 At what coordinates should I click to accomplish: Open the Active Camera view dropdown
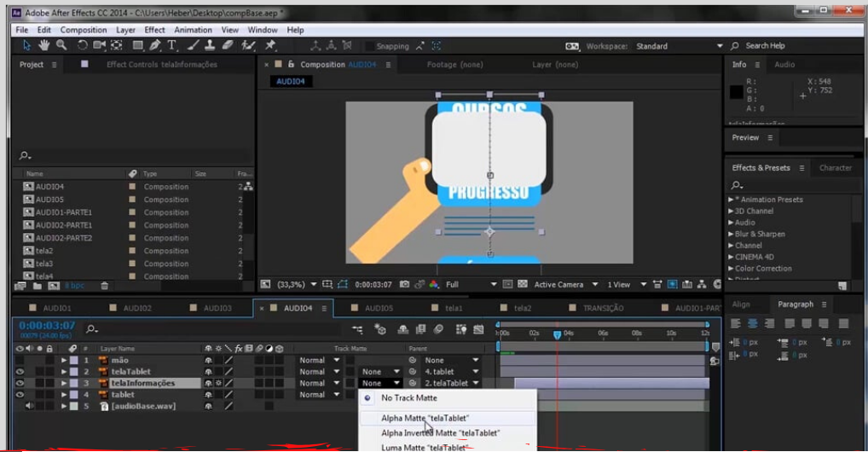566,284
